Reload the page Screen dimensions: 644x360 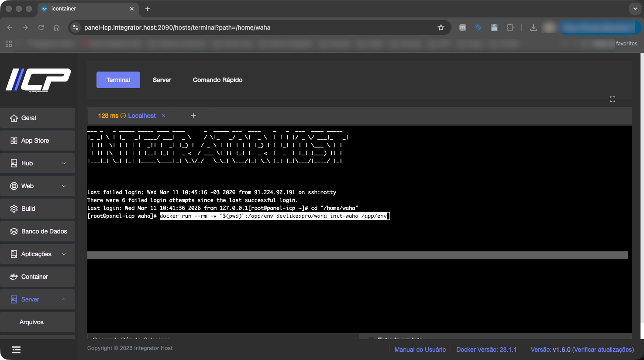click(41, 27)
